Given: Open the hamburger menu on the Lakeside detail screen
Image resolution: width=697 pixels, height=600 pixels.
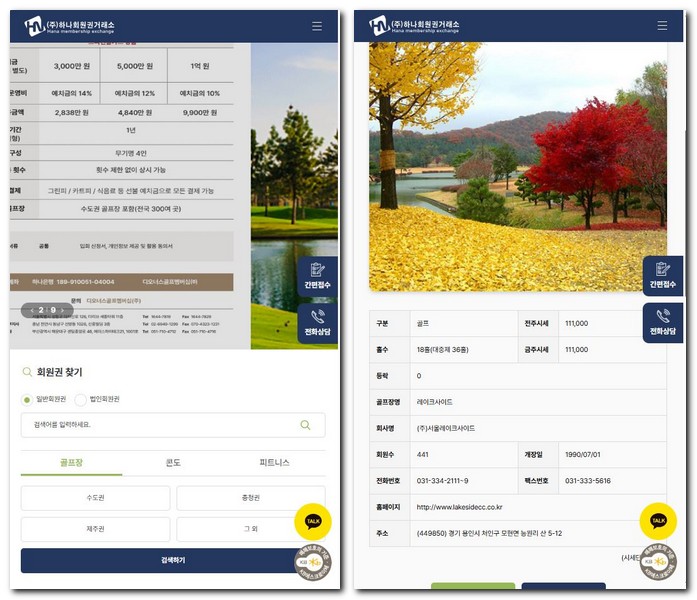Looking at the screenshot, I should 662,26.
